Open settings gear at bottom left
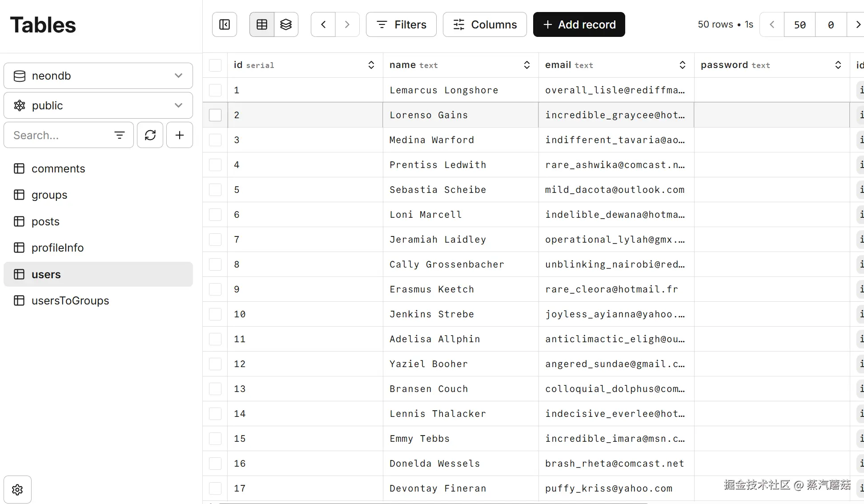Screen dimensions: 864x504 (x=17, y=489)
